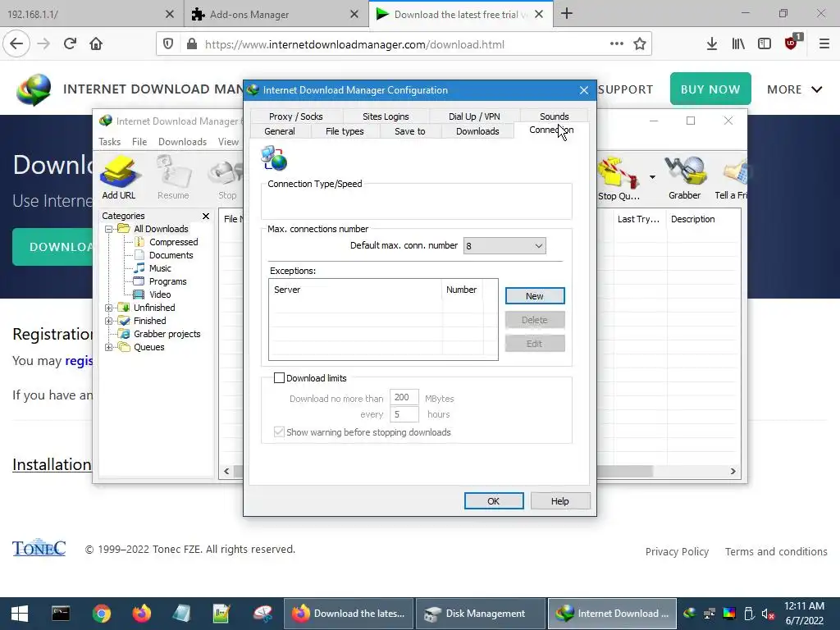Open the Grabber tool icon
Image resolution: width=840 pixels, height=630 pixels.
[684, 177]
